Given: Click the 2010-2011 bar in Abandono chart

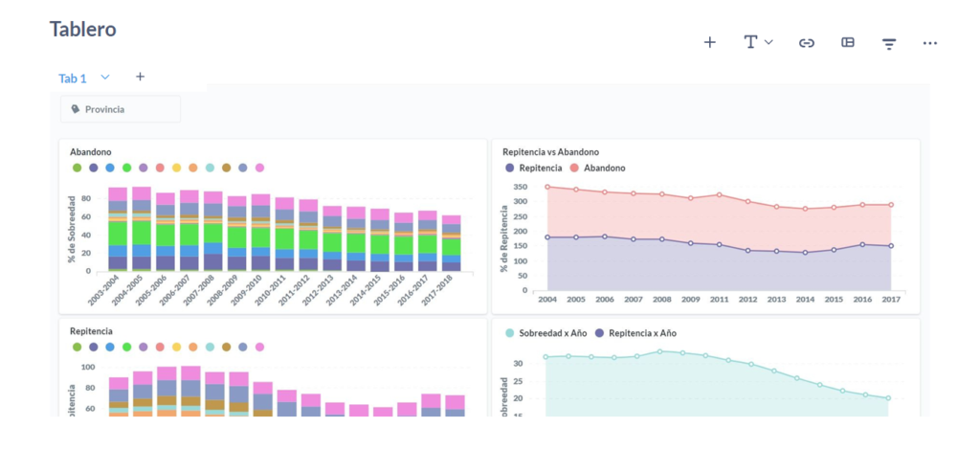Looking at the screenshot, I should [x=284, y=235].
